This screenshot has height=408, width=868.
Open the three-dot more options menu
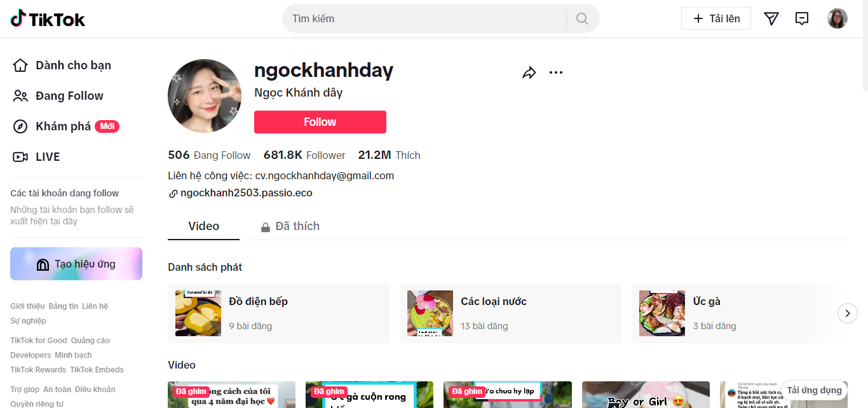click(x=556, y=72)
